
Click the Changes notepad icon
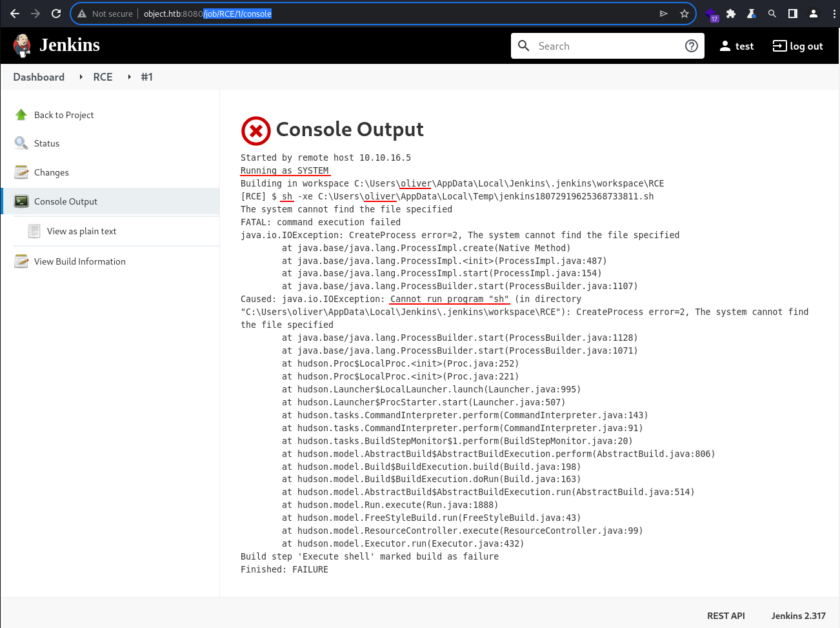tap(21, 172)
